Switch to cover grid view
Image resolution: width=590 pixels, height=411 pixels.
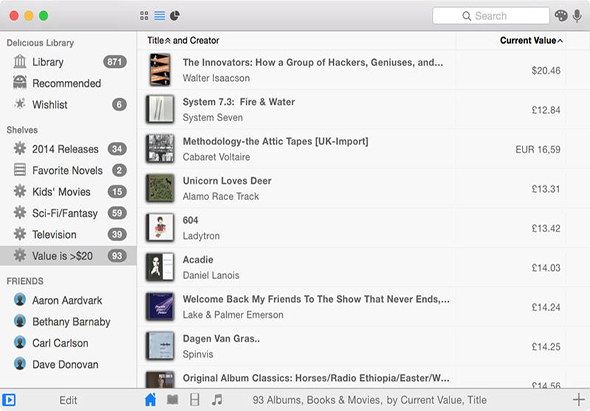click(x=144, y=15)
